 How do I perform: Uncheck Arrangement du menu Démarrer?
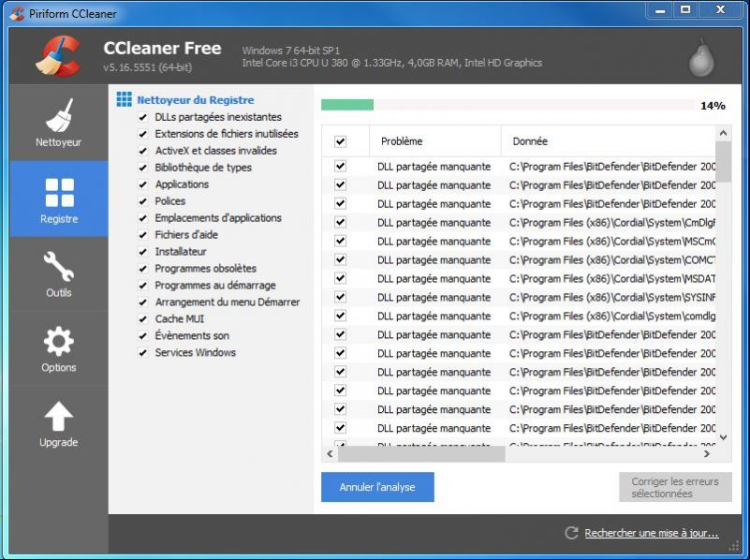tap(142, 302)
